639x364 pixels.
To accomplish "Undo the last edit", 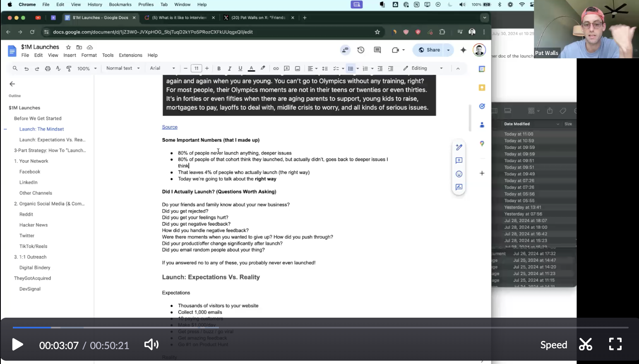I will click(26, 68).
